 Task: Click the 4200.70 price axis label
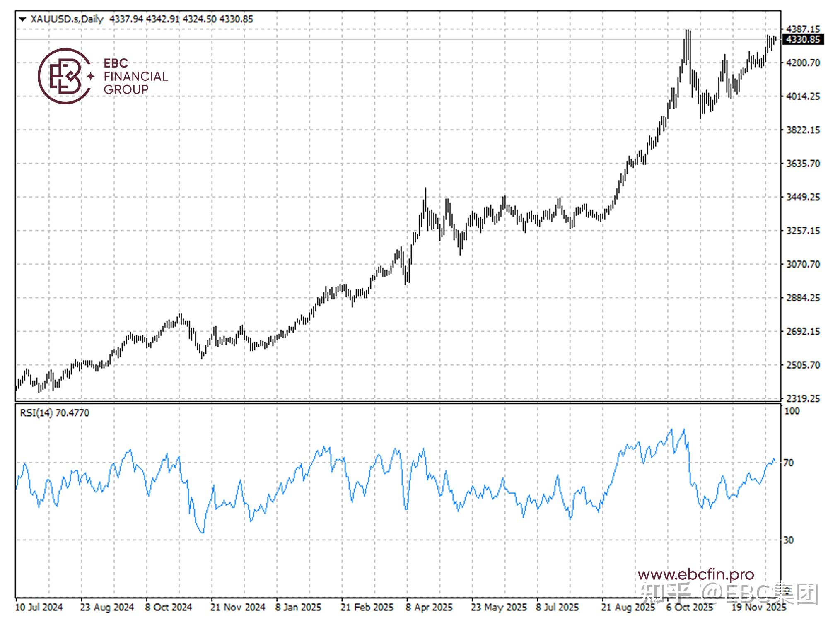[802, 63]
